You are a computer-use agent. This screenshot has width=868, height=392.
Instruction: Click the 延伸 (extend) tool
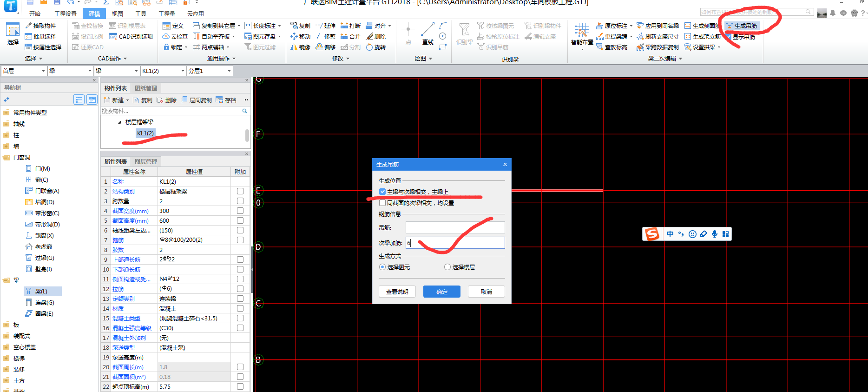click(325, 26)
